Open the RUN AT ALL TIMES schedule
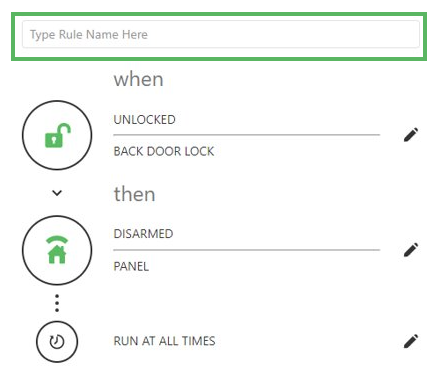This screenshot has width=444, height=374. 164,341
